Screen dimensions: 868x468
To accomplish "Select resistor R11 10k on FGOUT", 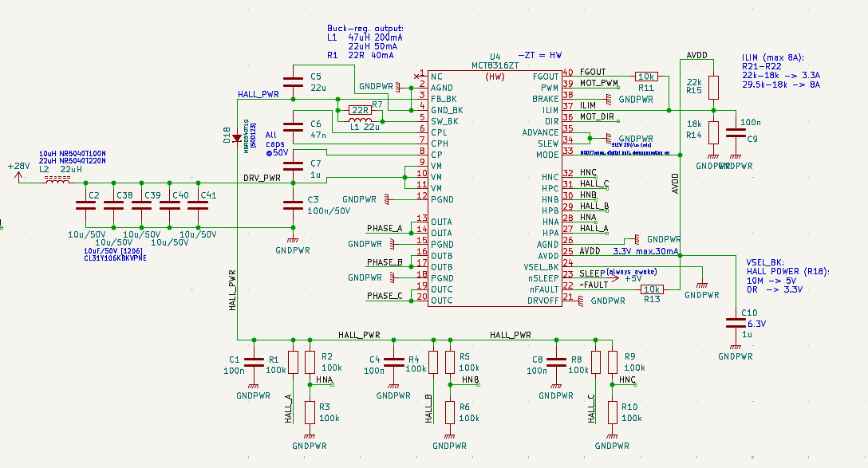I will pyautogui.click(x=646, y=77).
